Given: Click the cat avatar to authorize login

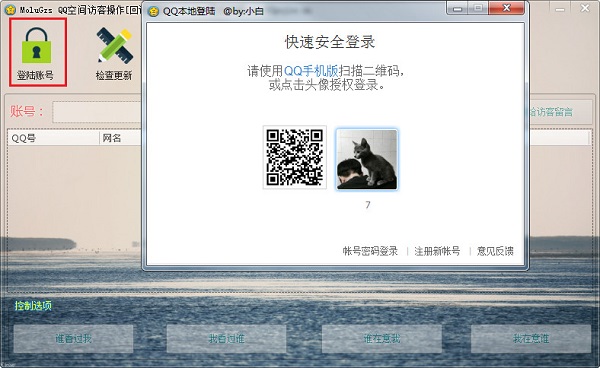Looking at the screenshot, I should (367, 159).
